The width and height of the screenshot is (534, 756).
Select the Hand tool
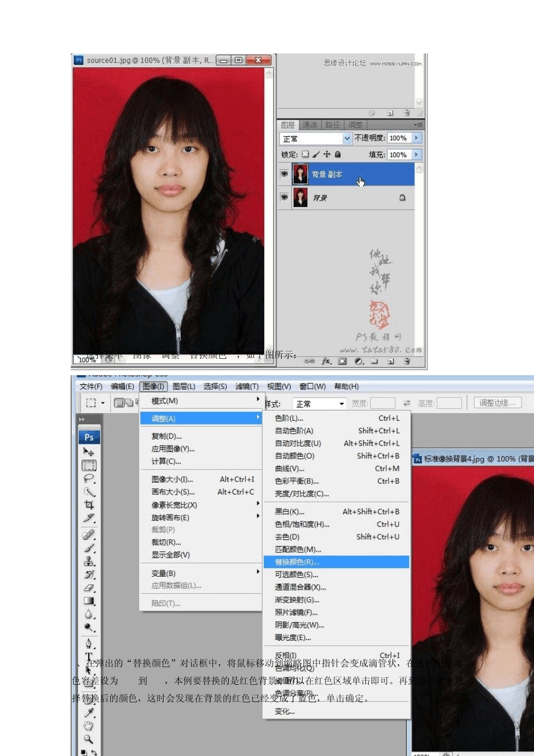[x=89, y=726]
